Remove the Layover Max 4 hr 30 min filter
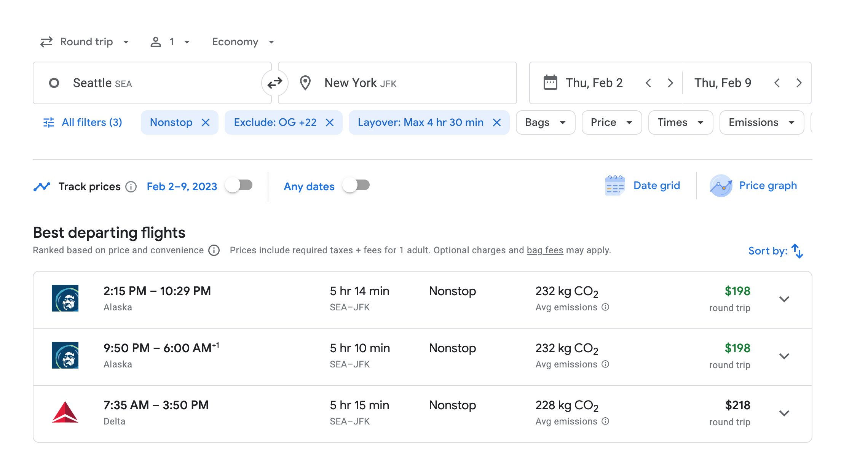 point(497,122)
